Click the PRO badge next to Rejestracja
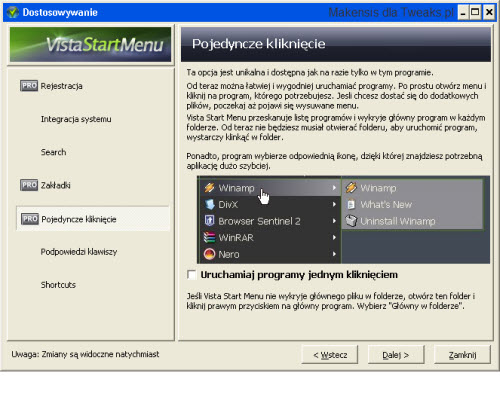 pyautogui.click(x=29, y=86)
